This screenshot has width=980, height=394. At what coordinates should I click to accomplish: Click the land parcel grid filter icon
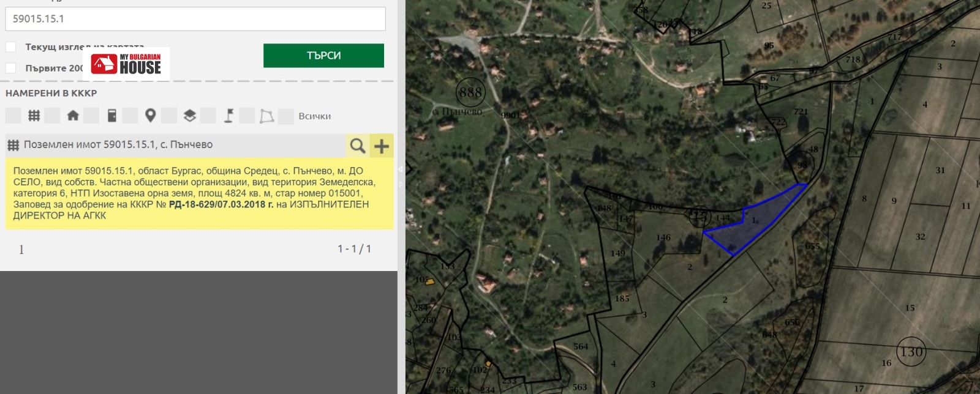[x=34, y=116]
